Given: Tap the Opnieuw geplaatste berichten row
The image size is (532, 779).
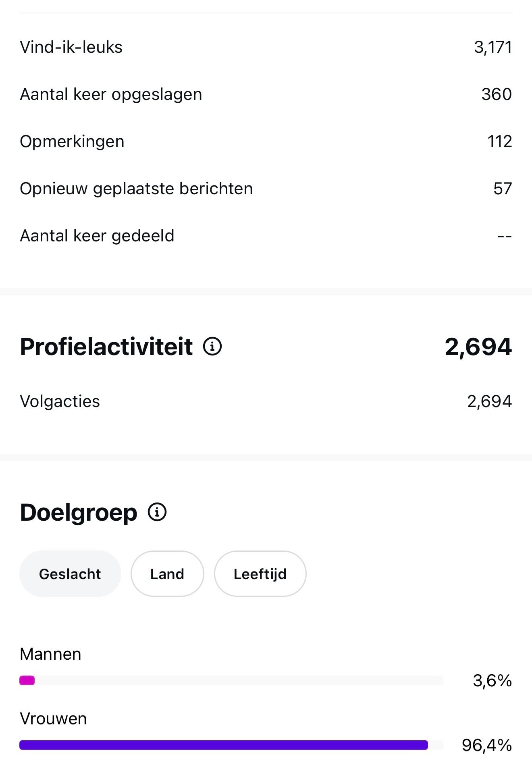Looking at the screenshot, I should [266, 189].
